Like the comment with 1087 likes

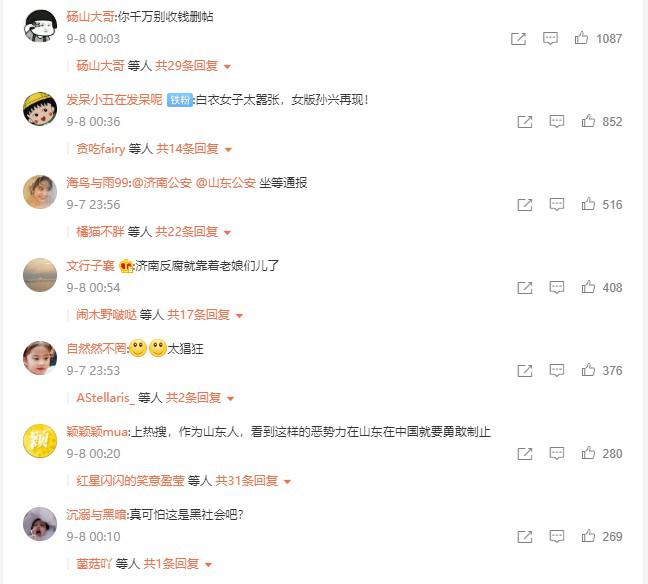[581, 38]
